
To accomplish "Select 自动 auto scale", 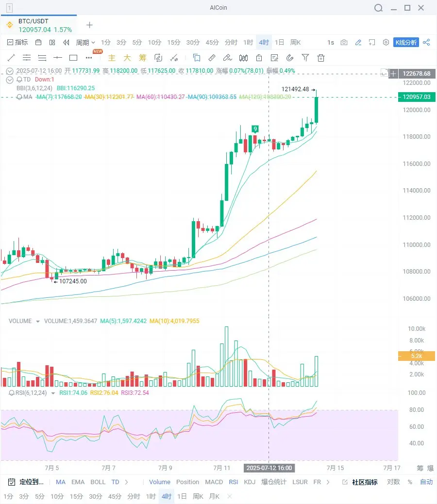I will click(x=426, y=482).
